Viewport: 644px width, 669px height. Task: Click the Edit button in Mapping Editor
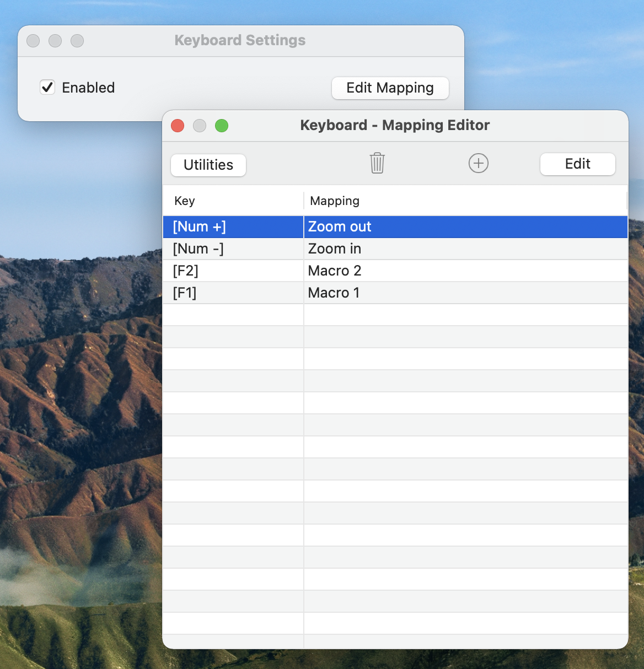[578, 164]
